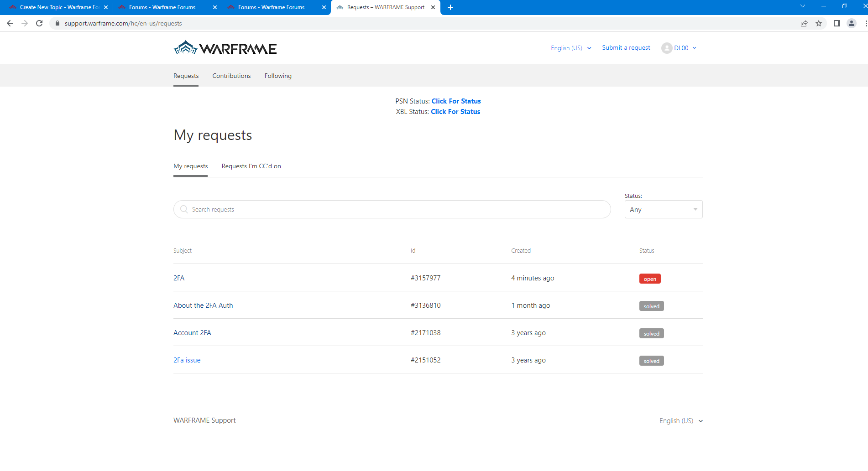Viewport: 868px width, 471px height.
Task: Click the Subject column header
Action: tap(183, 250)
